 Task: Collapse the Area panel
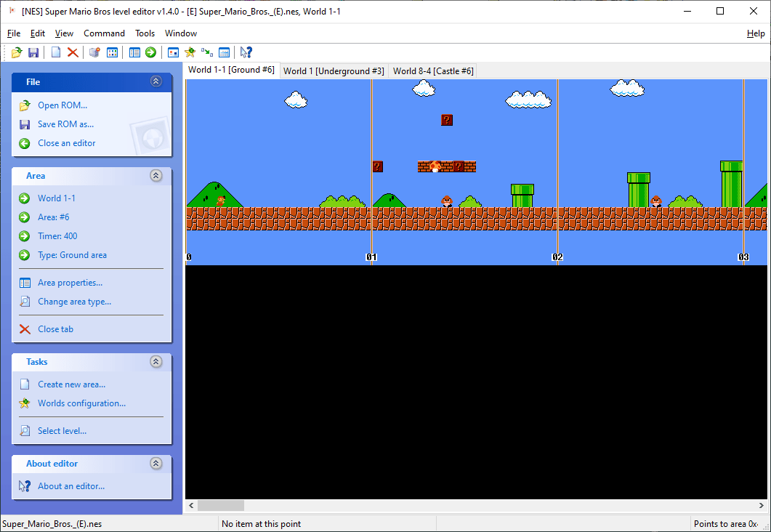coord(156,175)
